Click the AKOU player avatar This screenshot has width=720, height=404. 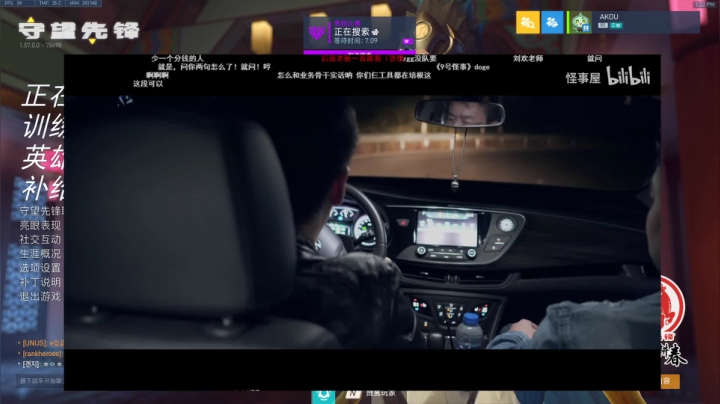(580, 22)
